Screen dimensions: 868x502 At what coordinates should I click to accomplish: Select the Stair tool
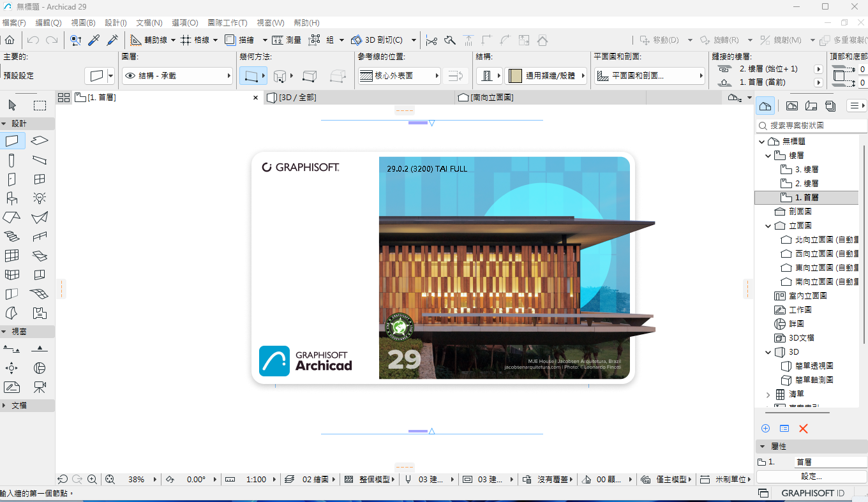pos(12,237)
